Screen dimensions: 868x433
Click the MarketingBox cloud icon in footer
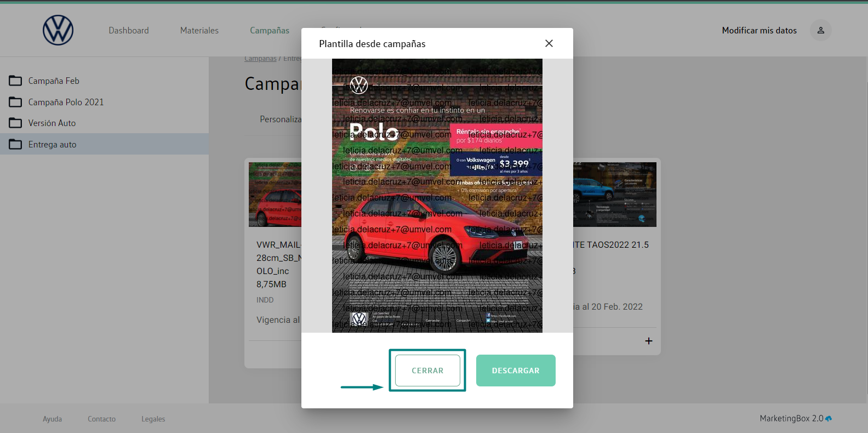829,419
